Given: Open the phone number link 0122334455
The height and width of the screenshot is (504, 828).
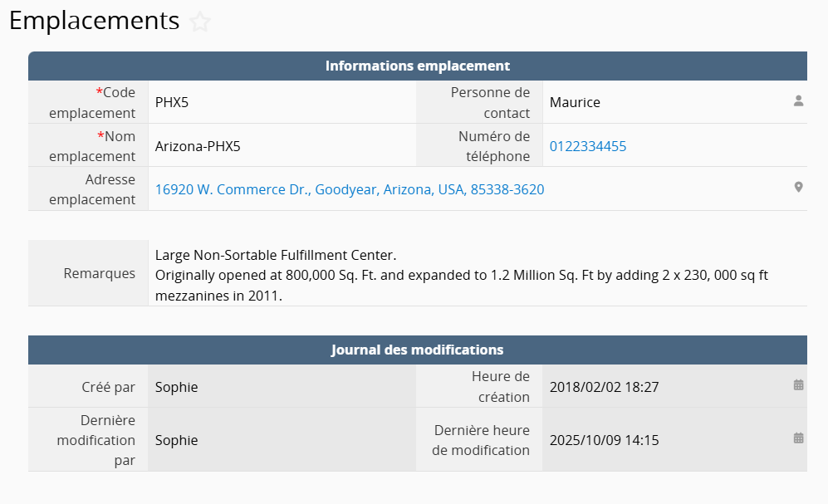Looking at the screenshot, I should [x=588, y=146].
